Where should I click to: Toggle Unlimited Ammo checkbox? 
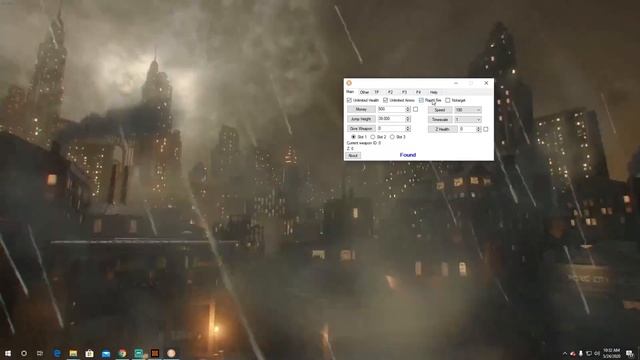coord(385,100)
